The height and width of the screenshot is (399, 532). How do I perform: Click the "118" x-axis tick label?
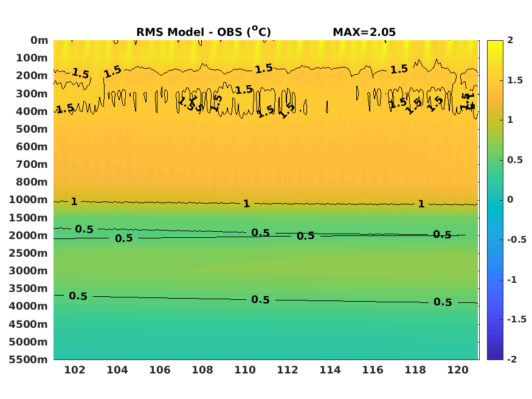pyautogui.click(x=415, y=370)
